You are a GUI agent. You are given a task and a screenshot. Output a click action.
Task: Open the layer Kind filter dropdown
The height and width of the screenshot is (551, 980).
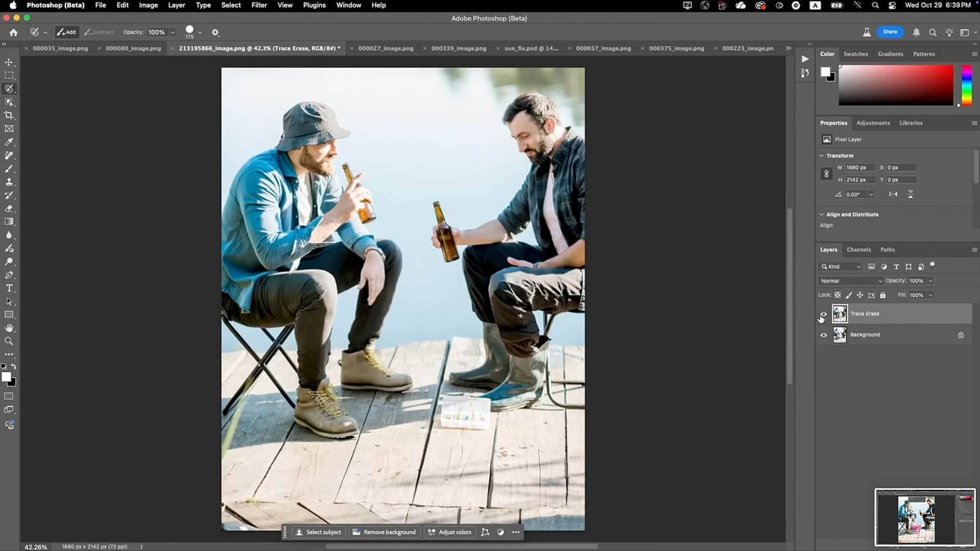point(841,266)
